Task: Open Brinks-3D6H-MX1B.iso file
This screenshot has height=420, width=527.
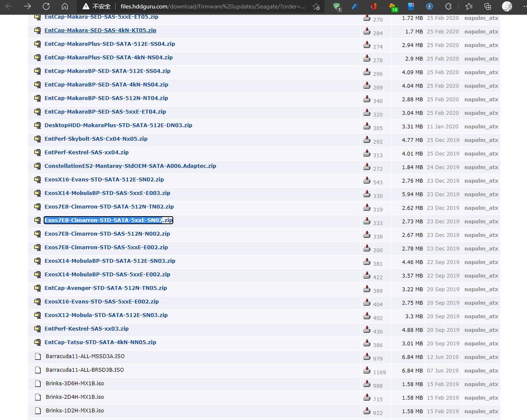Action: 75,383
